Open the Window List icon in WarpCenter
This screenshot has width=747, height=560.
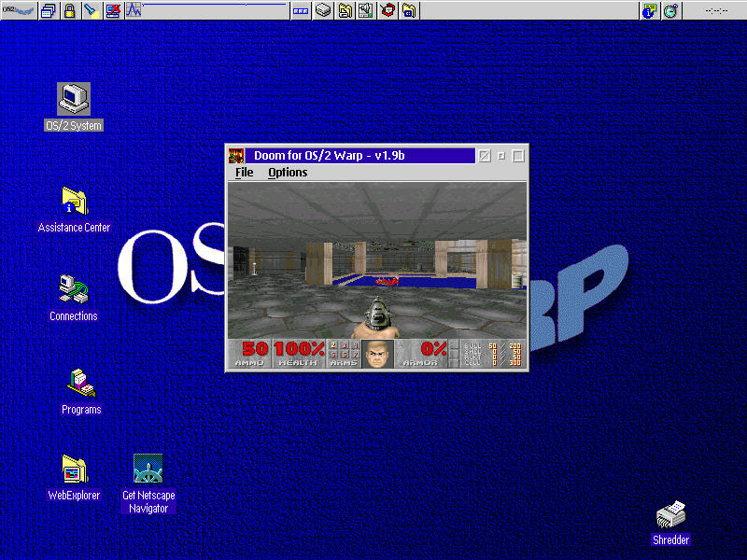tap(49, 10)
